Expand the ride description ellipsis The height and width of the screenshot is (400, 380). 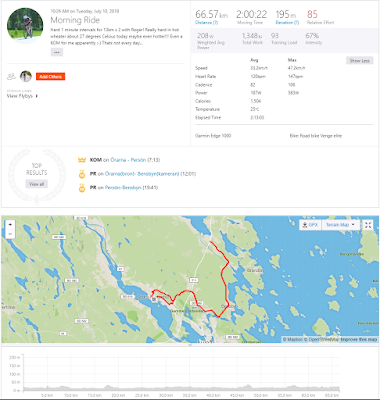(57, 52)
